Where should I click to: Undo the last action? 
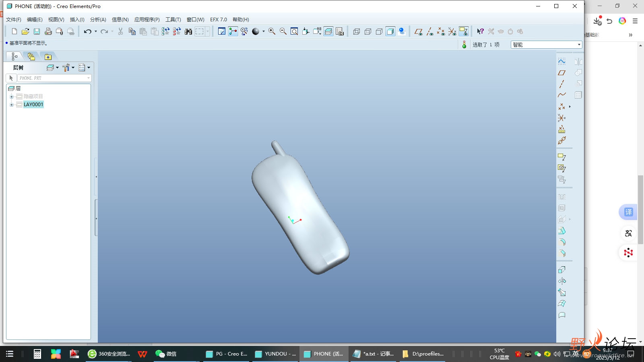tap(87, 31)
